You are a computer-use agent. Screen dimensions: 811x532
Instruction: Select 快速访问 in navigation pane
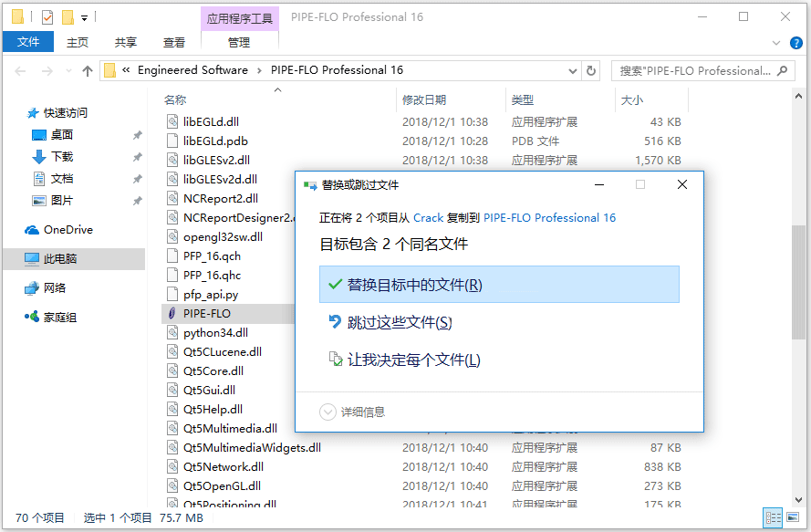65,113
